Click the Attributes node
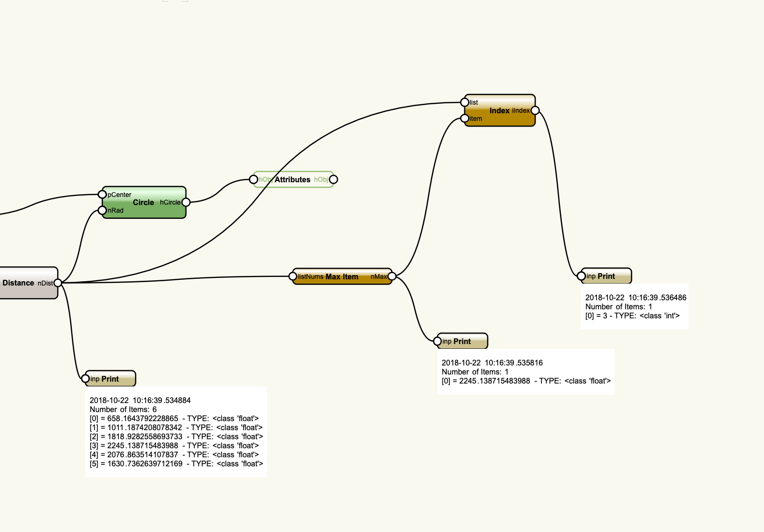The width and height of the screenshot is (764, 532). pos(292,180)
